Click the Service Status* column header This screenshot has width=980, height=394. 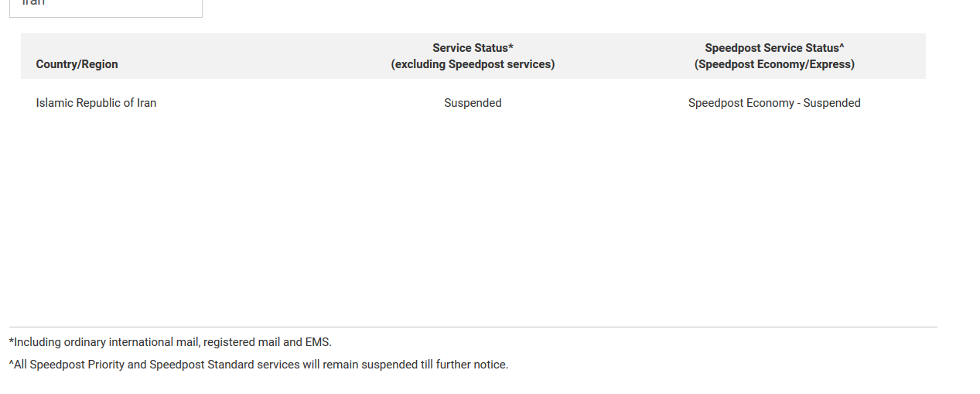click(473, 48)
